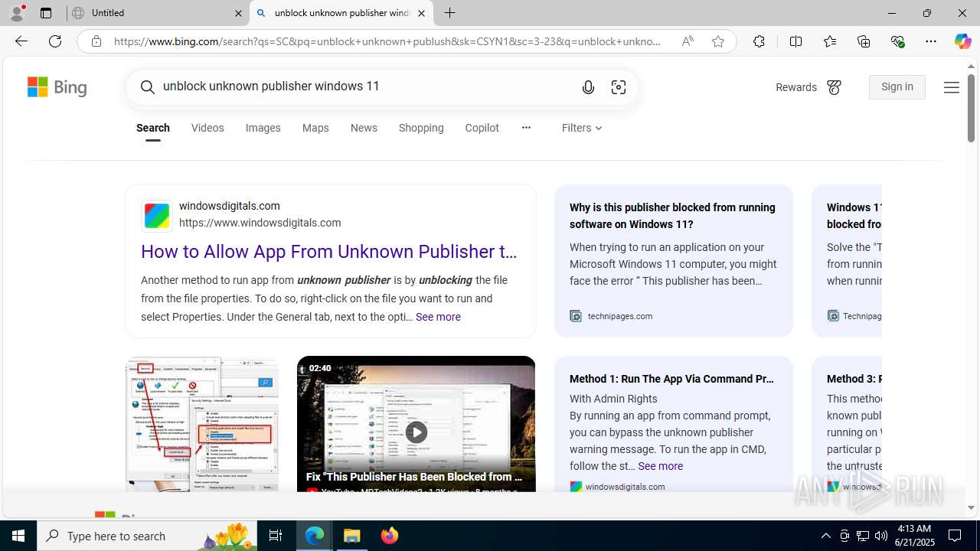Viewport: 980px width, 551px height.
Task: Select the Maps search tab
Action: pyautogui.click(x=315, y=128)
